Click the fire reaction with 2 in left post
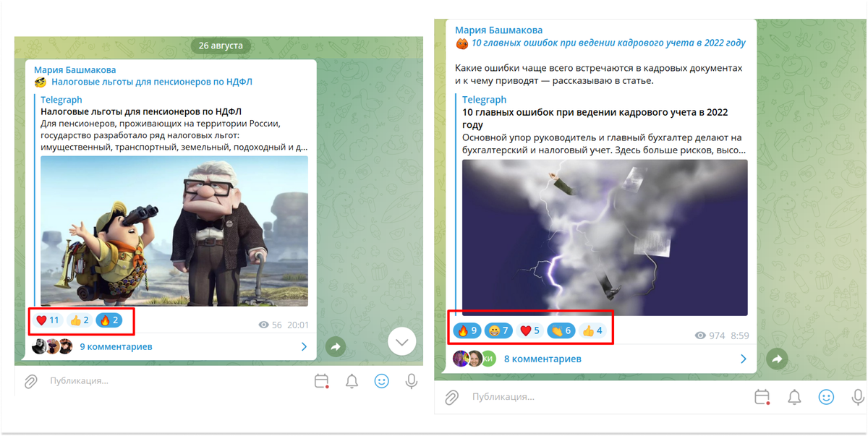 (x=109, y=320)
